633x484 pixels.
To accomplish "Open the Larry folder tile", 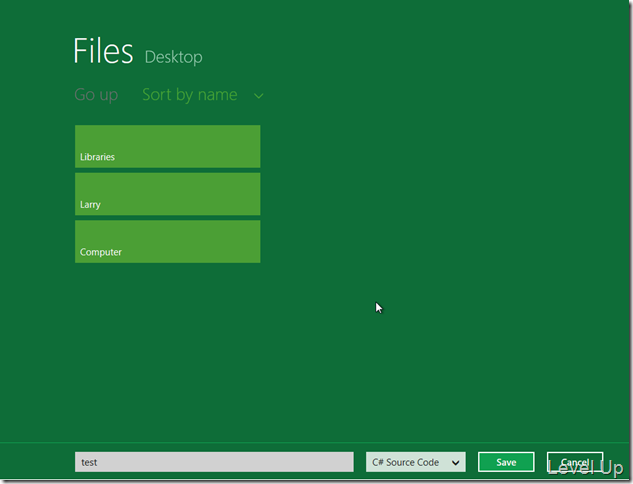I will (x=168, y=194).
